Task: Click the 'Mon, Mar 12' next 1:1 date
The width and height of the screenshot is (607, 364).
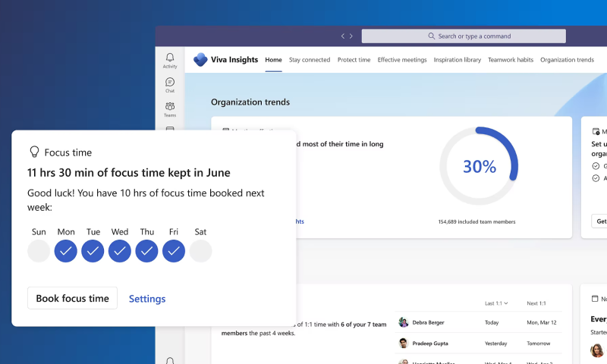Action: [542, 322]
